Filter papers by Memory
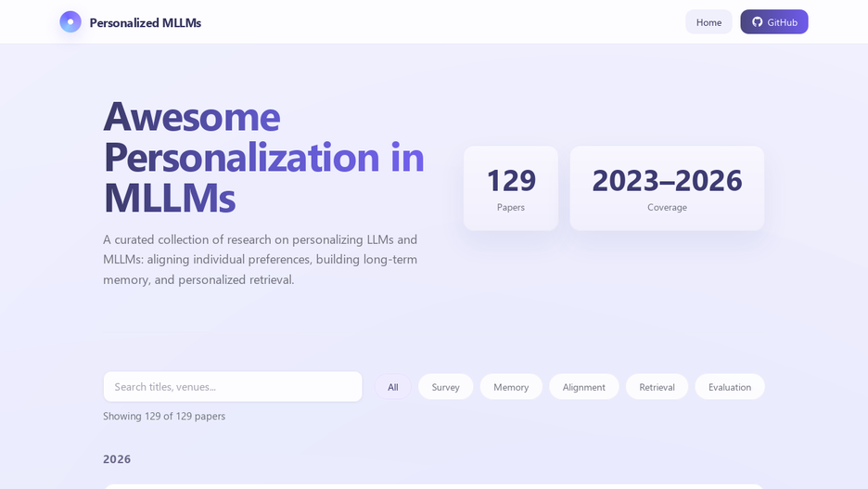The height and width of the screenshot is (489, 868). 511,387
